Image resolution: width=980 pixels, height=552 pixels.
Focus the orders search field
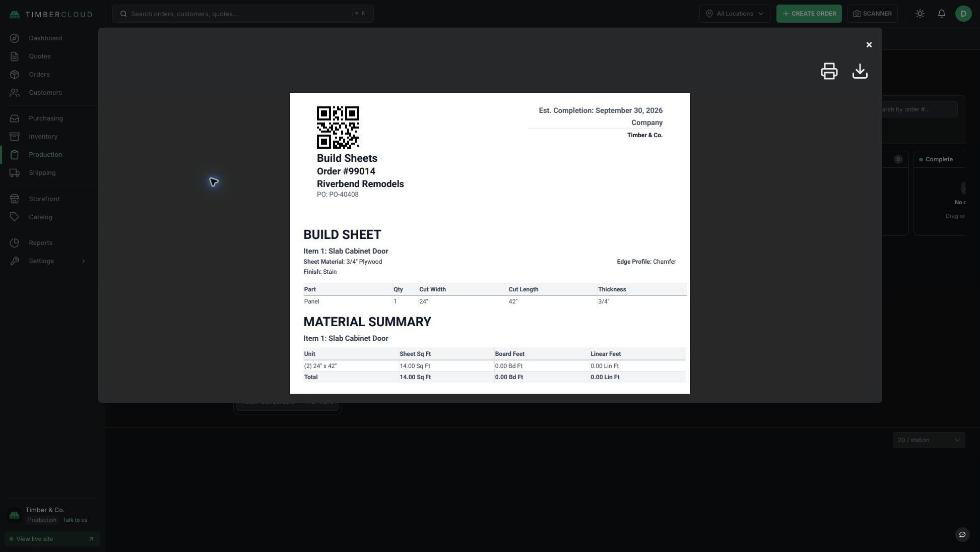(243, 14)
